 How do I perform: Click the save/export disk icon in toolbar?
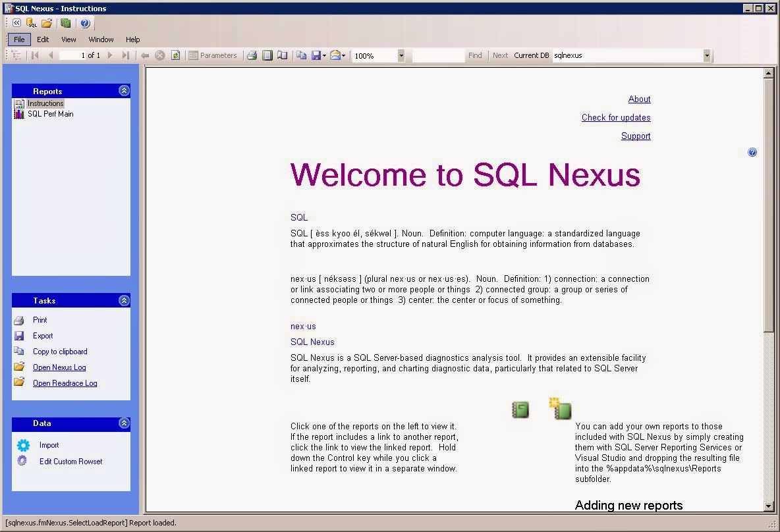point(316,55)
